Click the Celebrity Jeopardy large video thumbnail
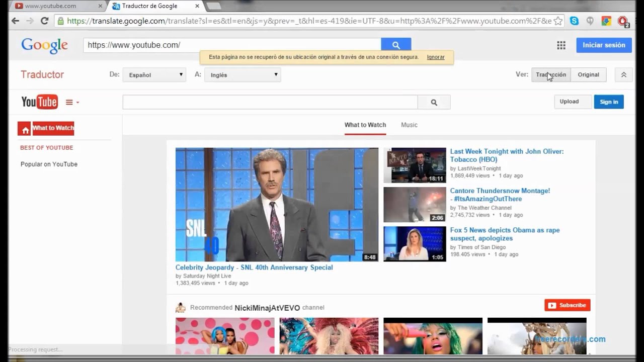 click(277, 205)
